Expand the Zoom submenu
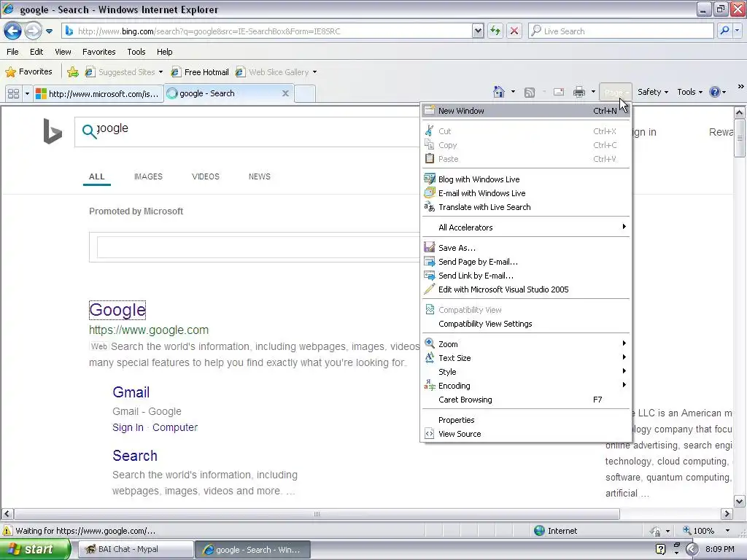The width and height of the screenshot is (747, 560). [x=525, y=344]
